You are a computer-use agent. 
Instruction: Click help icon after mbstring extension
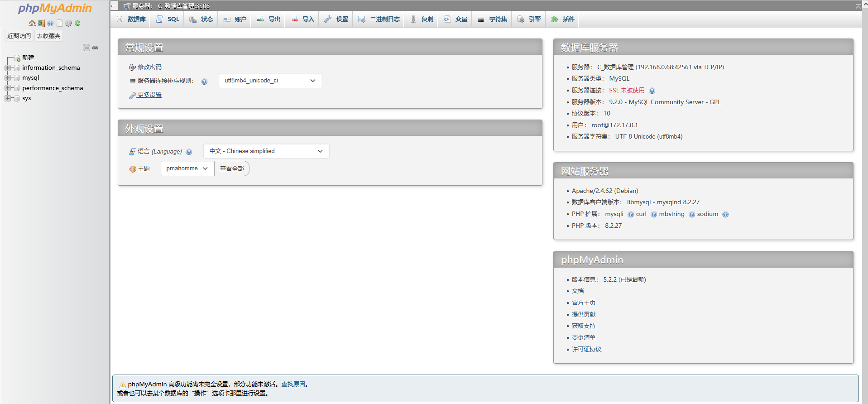(x=692, y=215)
